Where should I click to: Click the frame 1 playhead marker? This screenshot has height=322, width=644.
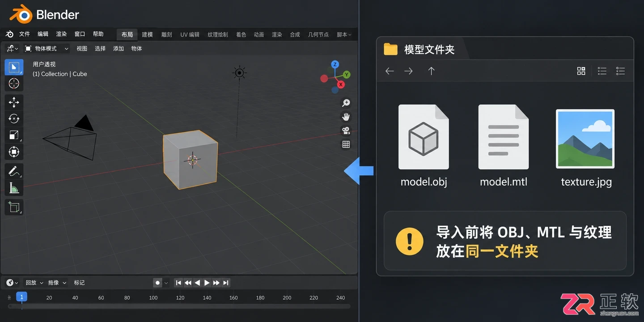coord(21,297)
